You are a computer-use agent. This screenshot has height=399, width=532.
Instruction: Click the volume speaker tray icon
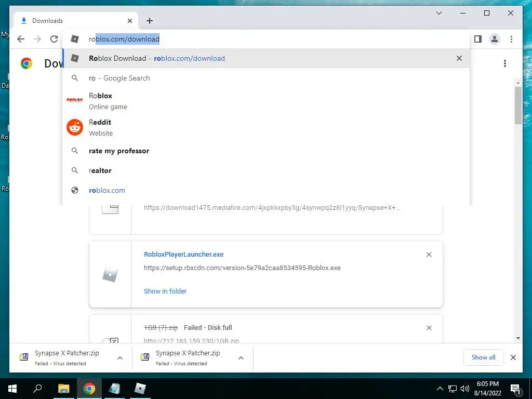coord(465,389)
